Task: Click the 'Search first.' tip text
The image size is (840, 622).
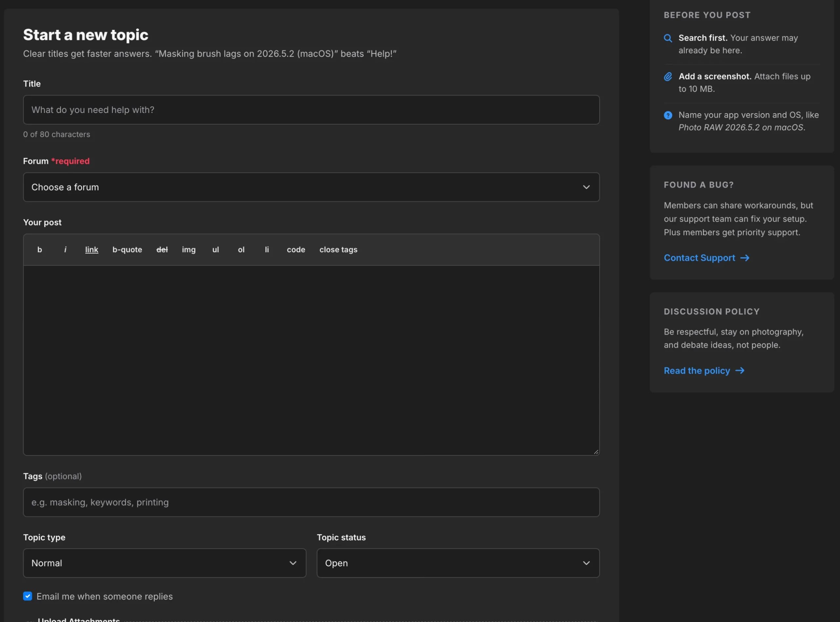Action: (x=703, y=38)
